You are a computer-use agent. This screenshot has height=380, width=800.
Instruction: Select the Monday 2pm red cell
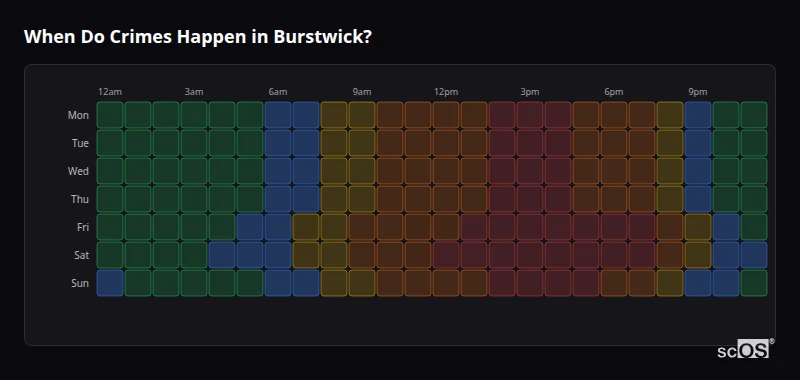(x=502, y=115)
